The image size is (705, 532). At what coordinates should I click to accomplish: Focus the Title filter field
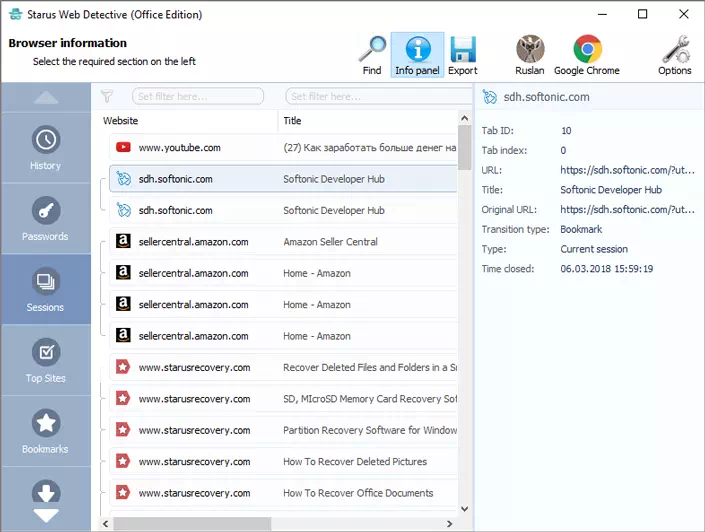click(x=379, y=96)
